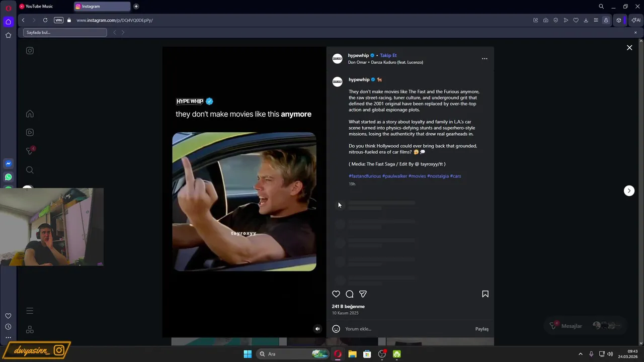Open the Danza Kuduro audio link

click(385, 62)
